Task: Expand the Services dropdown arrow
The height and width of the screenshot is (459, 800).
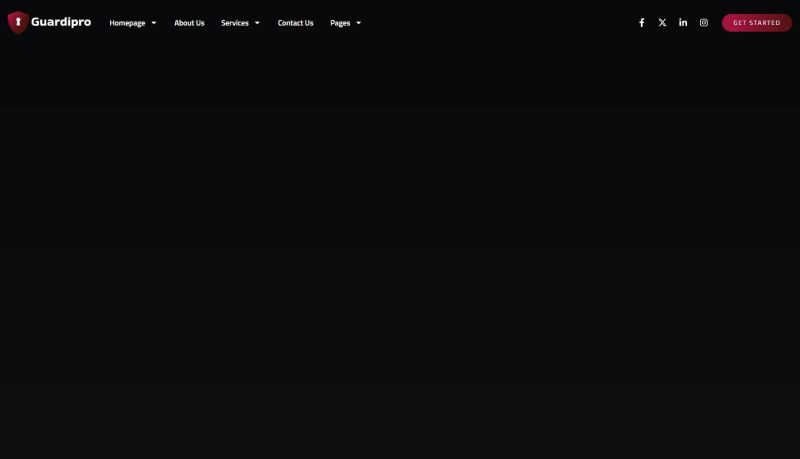Action: [257, 23]
